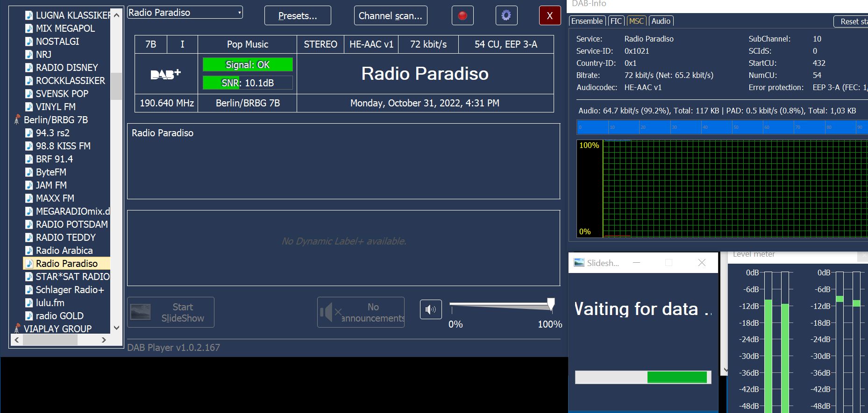Click the VIAPLAY GROUP ensemble antenna icon
Viewport: 868px width, 413px height.
click(x=17, y=329)
